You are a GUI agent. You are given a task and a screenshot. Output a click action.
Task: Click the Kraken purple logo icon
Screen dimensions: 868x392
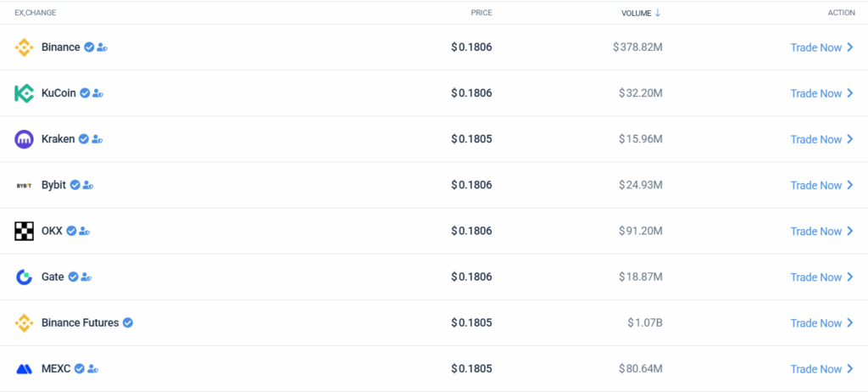pyautogui.click(x=24, y=139)
